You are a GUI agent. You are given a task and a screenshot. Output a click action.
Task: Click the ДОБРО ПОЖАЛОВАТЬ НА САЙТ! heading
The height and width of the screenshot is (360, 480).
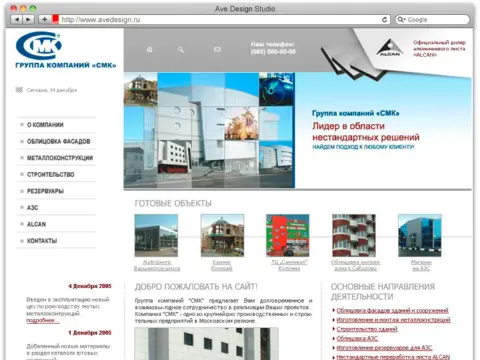coord(196,287)
